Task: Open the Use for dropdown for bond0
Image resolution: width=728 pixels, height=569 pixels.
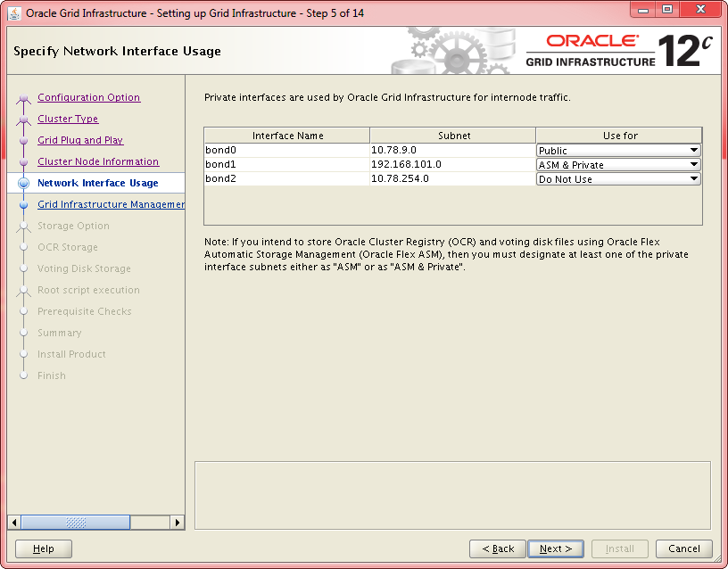Action: pyautogui.click(x=693, y=151)
